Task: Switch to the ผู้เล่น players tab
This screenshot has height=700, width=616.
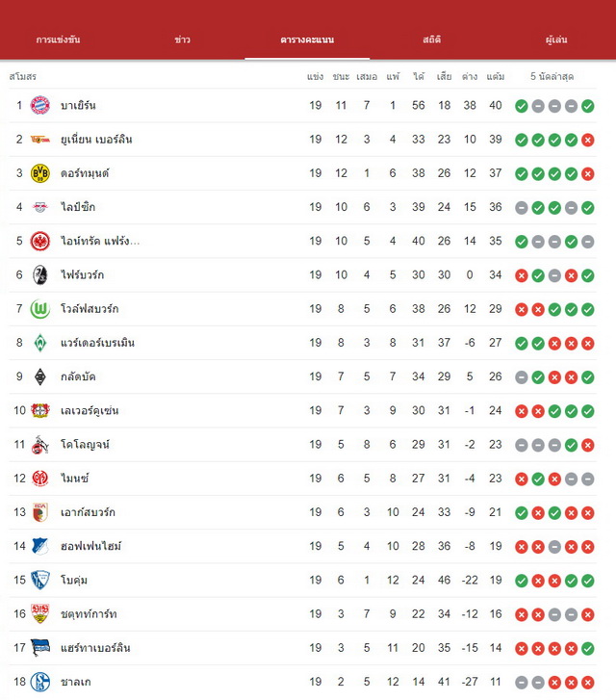Action: click(x=556, y=39)
